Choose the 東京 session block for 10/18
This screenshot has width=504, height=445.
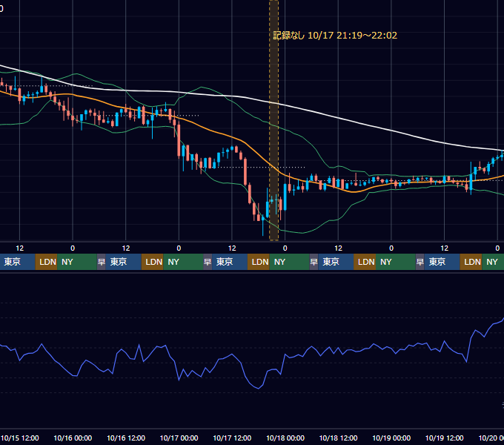(x=336, y=262)
